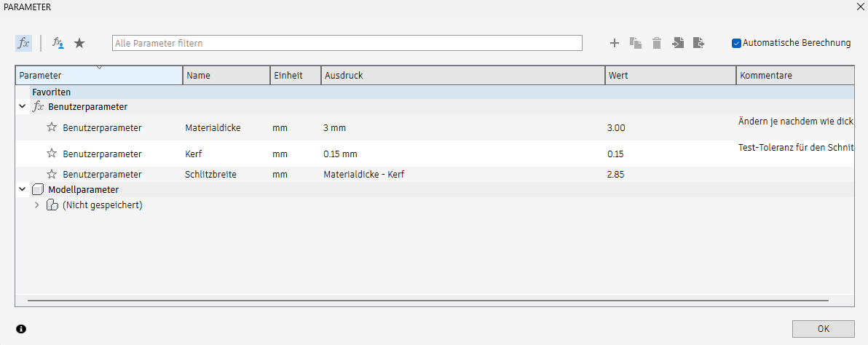
Task: Filter by favorites star icon in toolbar
Action: (x=79, y=43)
